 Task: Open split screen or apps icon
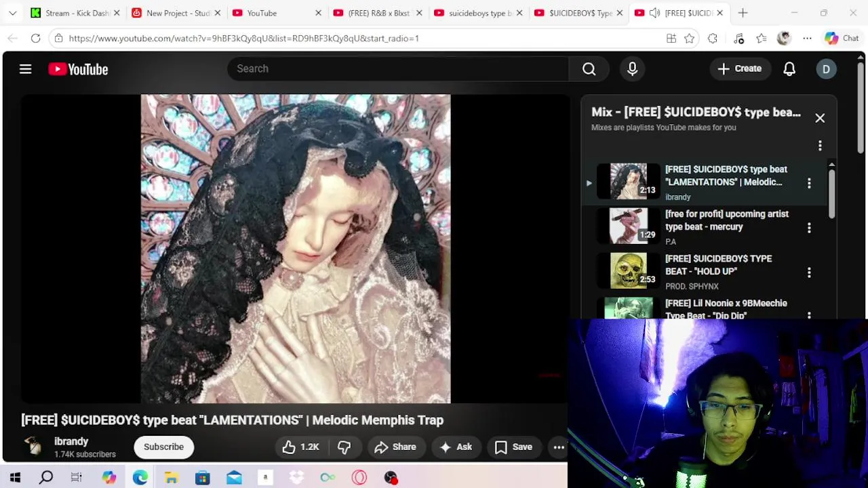[x=671, y=39]
